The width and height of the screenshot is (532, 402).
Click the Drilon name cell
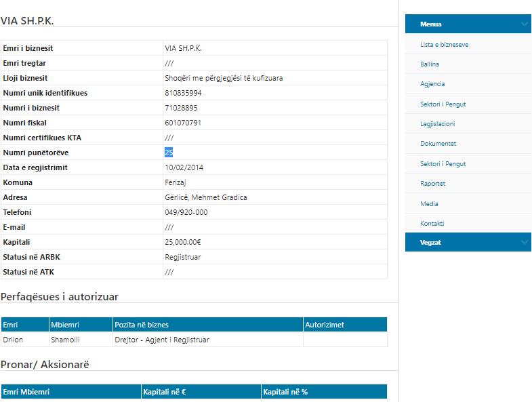tap(14, 340)
